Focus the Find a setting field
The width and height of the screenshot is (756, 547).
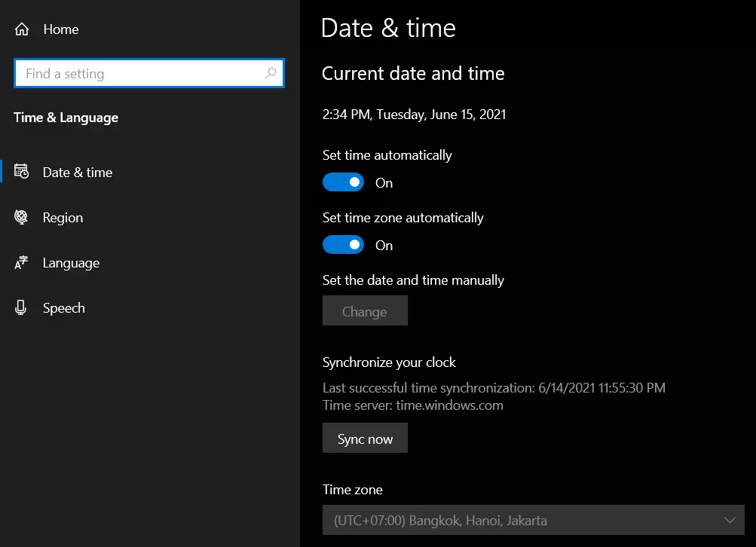tap(149, 73)
